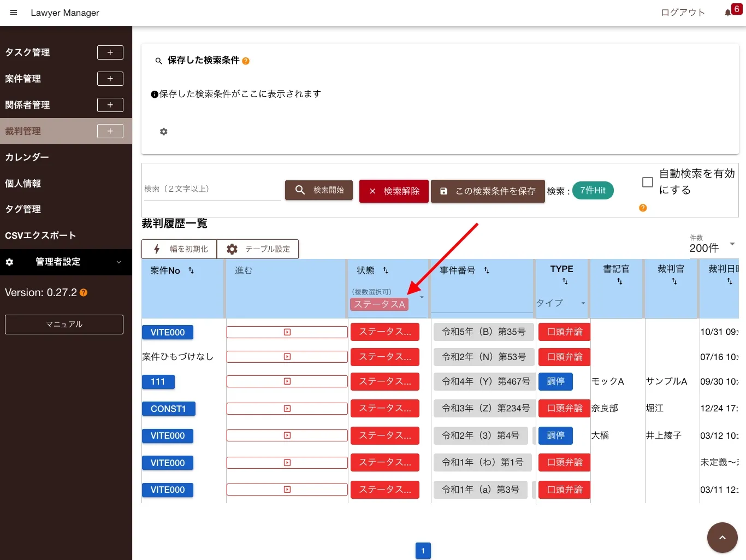Click the ログアウト link
Screen dimensions: 746x560
pyautogui.click(x=683, y=13)
